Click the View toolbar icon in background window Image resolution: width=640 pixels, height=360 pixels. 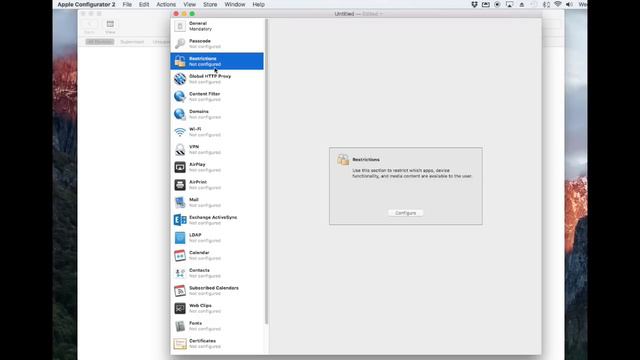point(110,24)
